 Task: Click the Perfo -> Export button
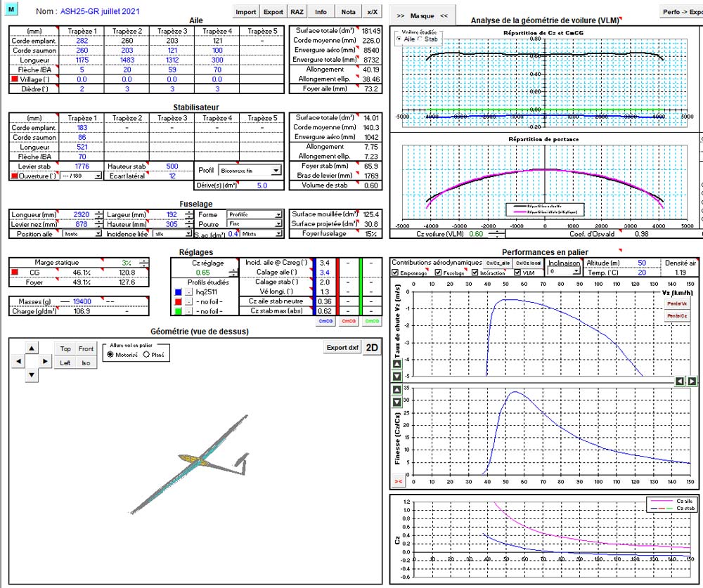683,12
